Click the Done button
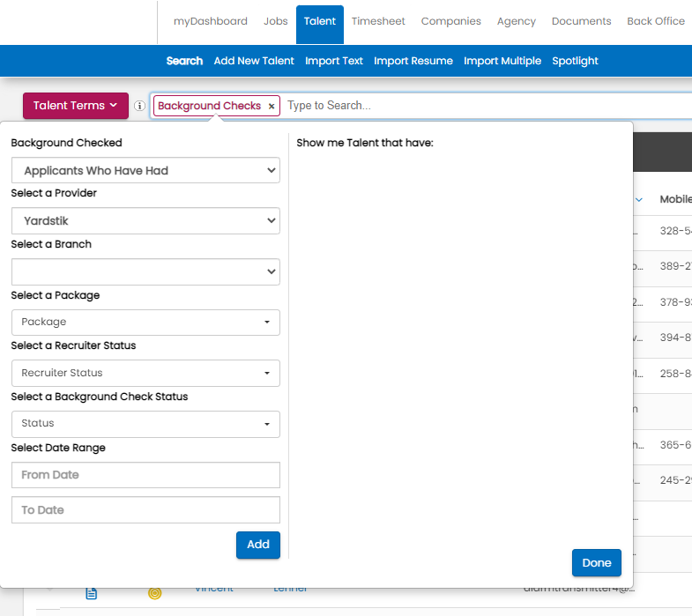 (596, 562)
